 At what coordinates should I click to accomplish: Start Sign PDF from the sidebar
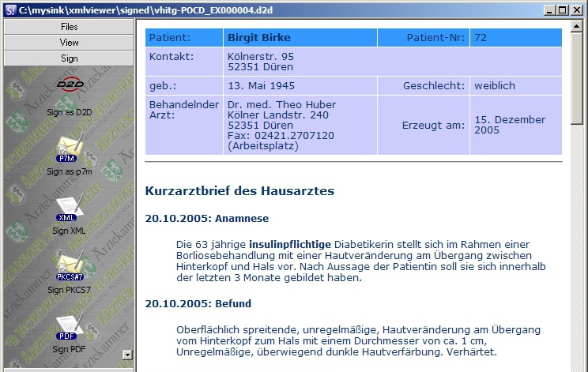[x=69, y=328]
